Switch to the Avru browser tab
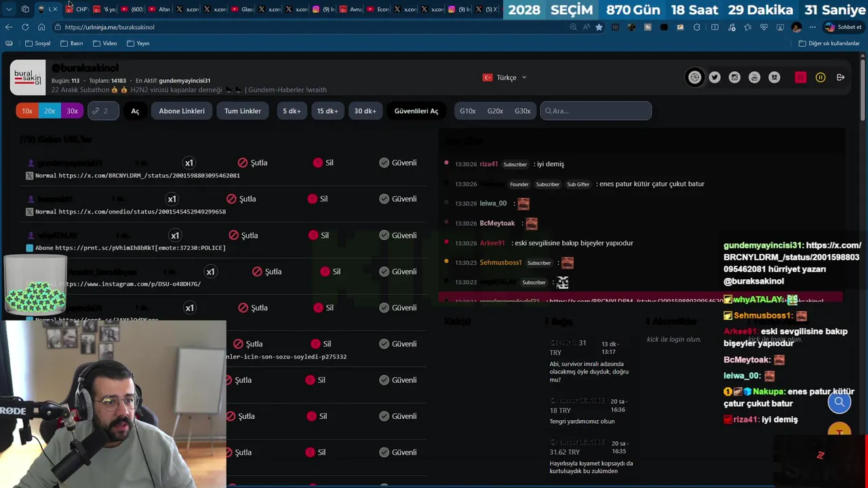The height and width of the screenshot is (488, 868). (351, 9)
